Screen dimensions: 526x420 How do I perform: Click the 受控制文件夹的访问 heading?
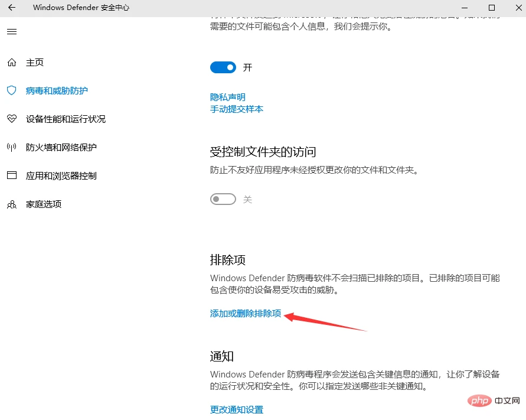click(x=263, y=152)
